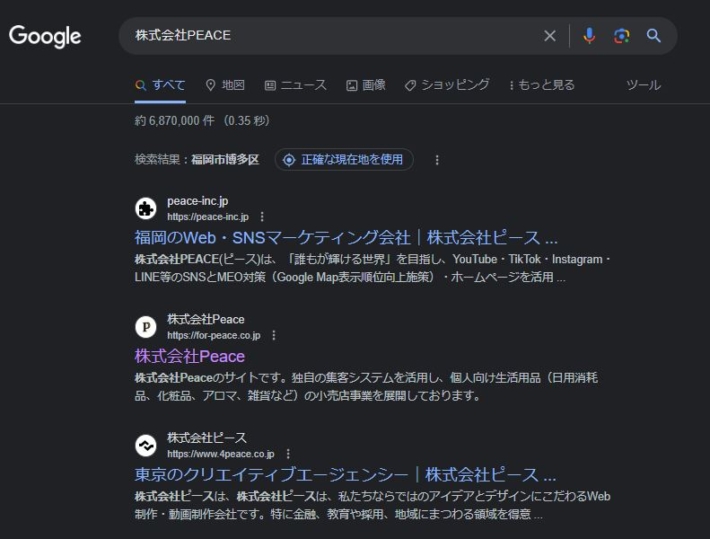The width and height of the screenshot is (710, 539).
Task: Click the https://for-peace.co.jp URL text
Action: point(214,336)
